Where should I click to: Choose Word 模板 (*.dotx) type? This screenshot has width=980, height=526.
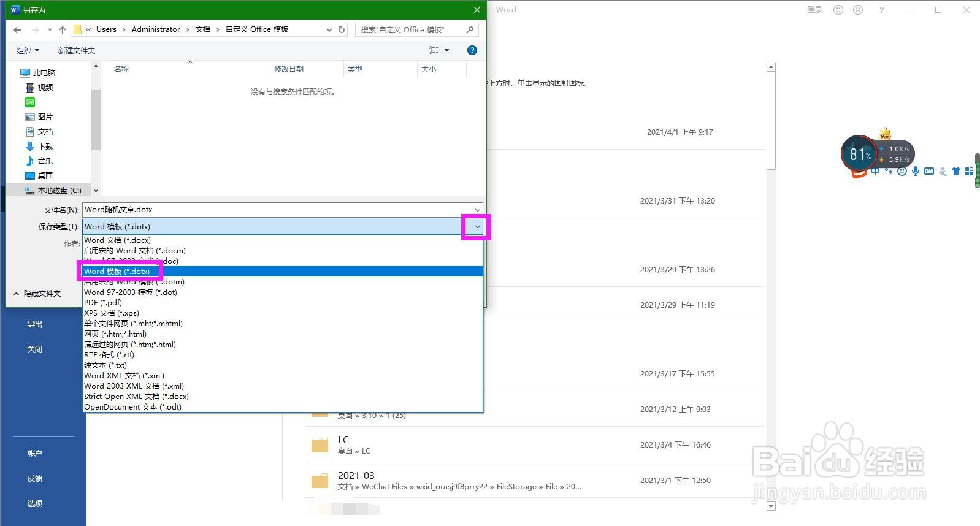(283, 271)
